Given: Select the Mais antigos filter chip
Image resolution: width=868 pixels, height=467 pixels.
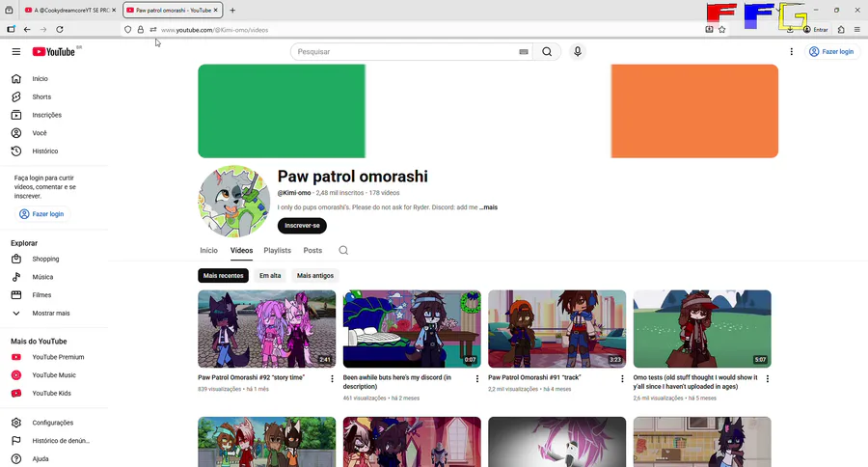Looking at the screenshot, I should point(315,275).
